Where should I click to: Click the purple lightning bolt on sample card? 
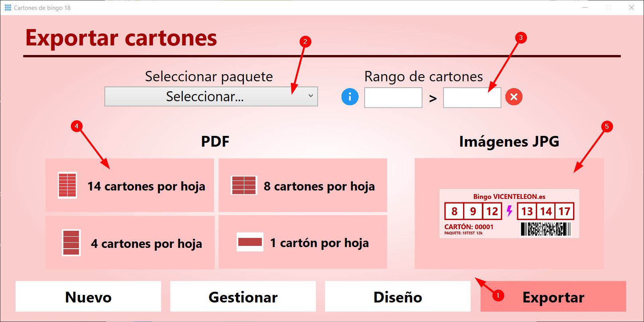coord(509,211)
